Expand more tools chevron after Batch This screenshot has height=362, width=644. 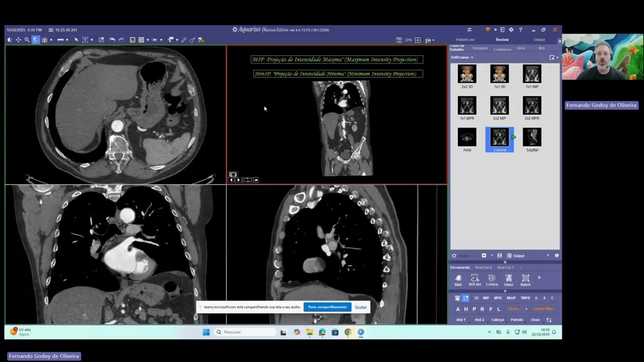click(x=539, y=278)
